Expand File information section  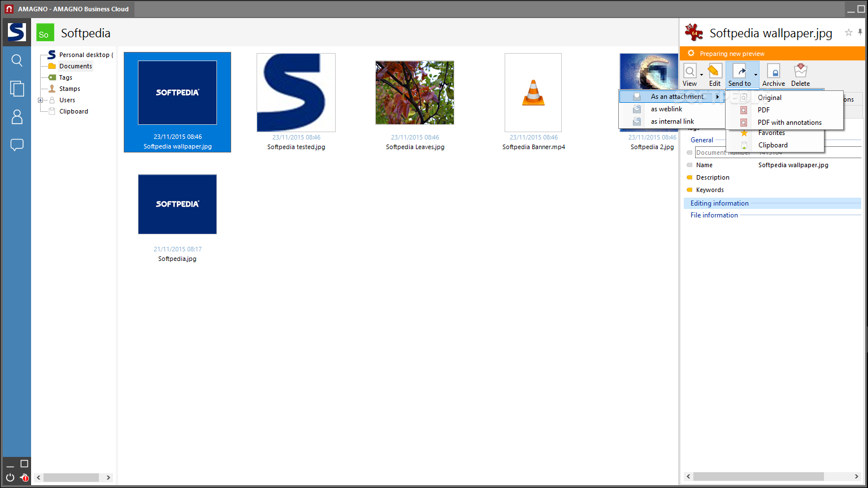tap(772, 215)
